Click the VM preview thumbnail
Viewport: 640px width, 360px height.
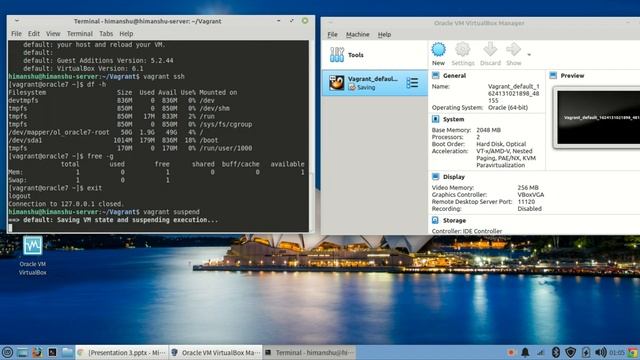[598, 118]
